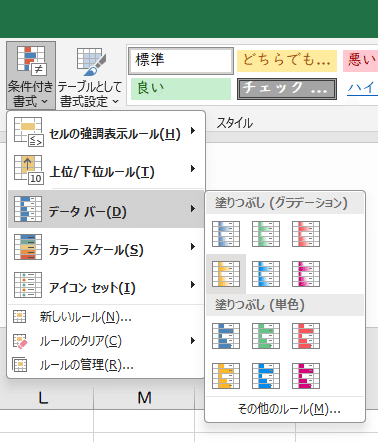Open カラー スケール submenu
This screenshot has height=442, width=378.
click(x=106, y=247)
